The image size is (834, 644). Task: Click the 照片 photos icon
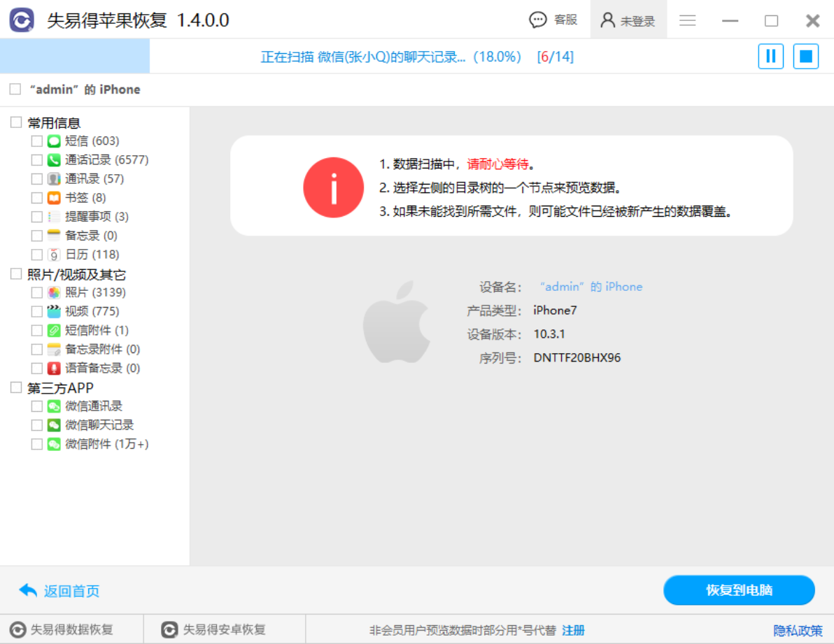pyautogui.click(x=54, y=292)
